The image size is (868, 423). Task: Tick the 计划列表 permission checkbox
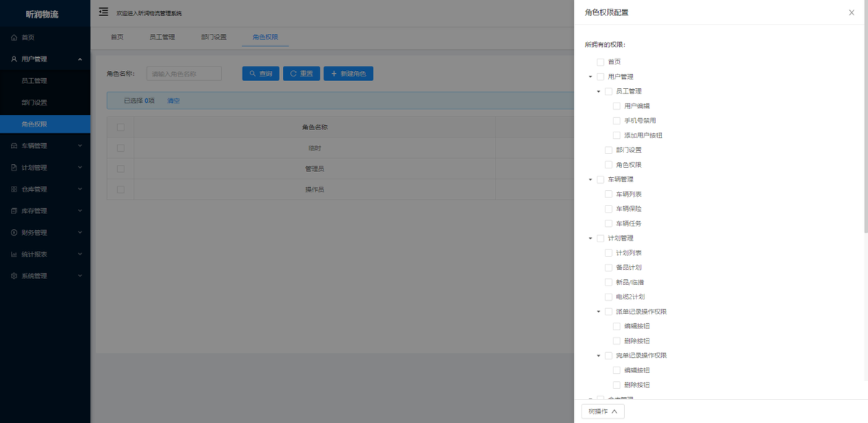pos(608,253)
